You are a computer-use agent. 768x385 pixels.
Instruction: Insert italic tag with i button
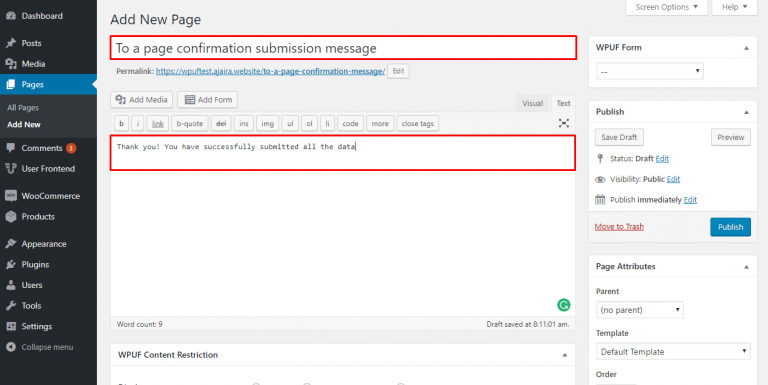coord(138,123)
